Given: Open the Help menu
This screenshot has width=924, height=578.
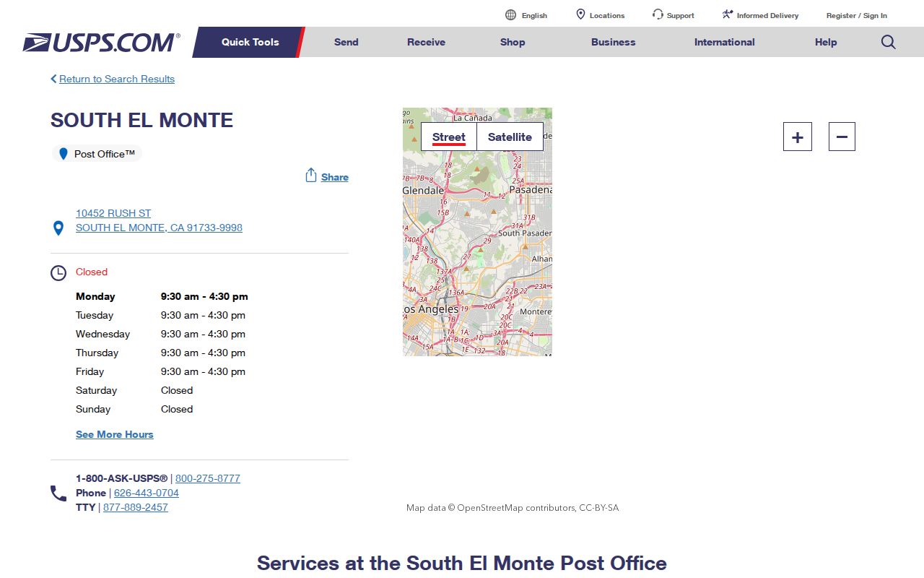Looking at the screenshot, I should coord(826,42).
